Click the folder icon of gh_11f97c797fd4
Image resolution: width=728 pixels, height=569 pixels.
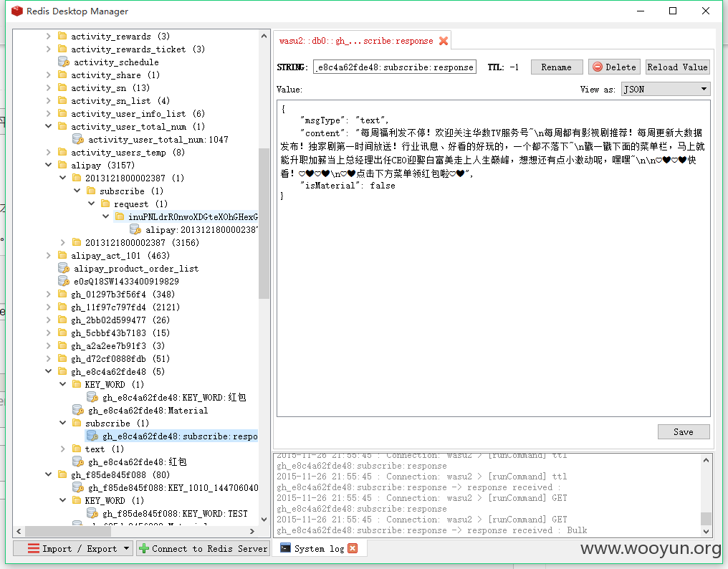(62, 307)
